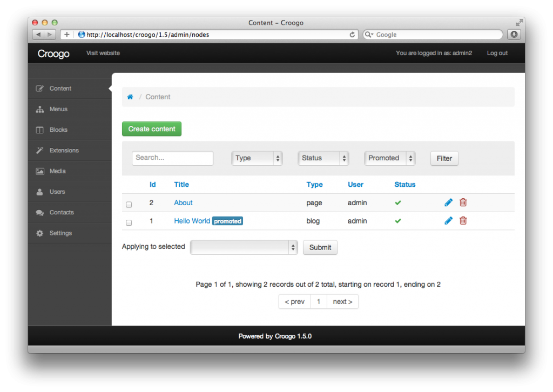
Task: Open Content in the sidebar
Action: (70, 89)
